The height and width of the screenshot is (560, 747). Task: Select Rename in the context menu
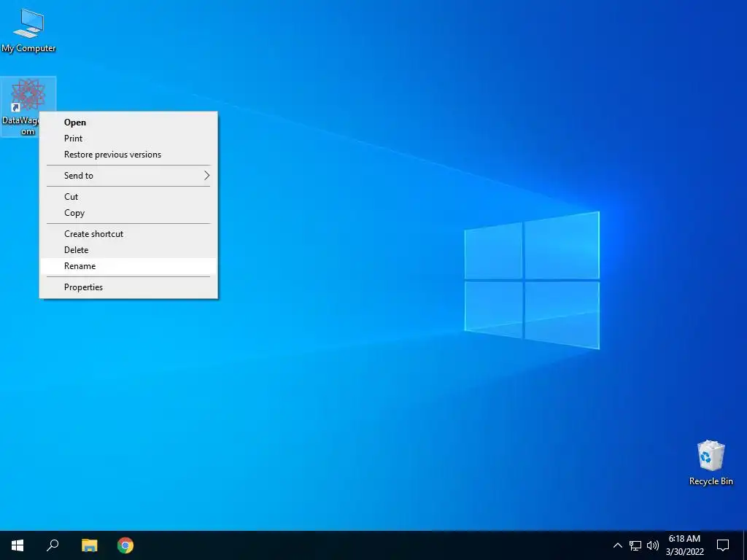click(128, 266)
